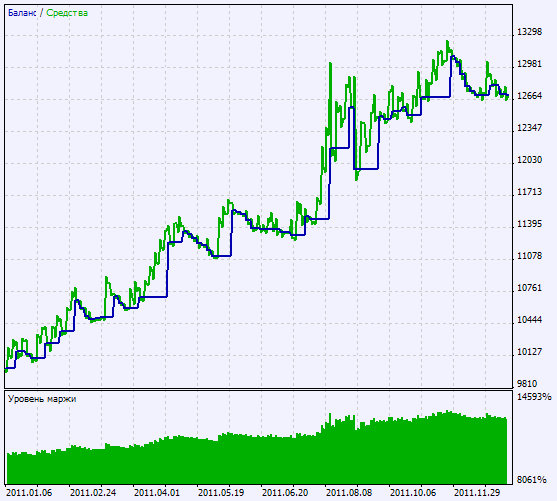
Task: Click the 2011.11.29 date label
Action: click(x=477, y=493)
